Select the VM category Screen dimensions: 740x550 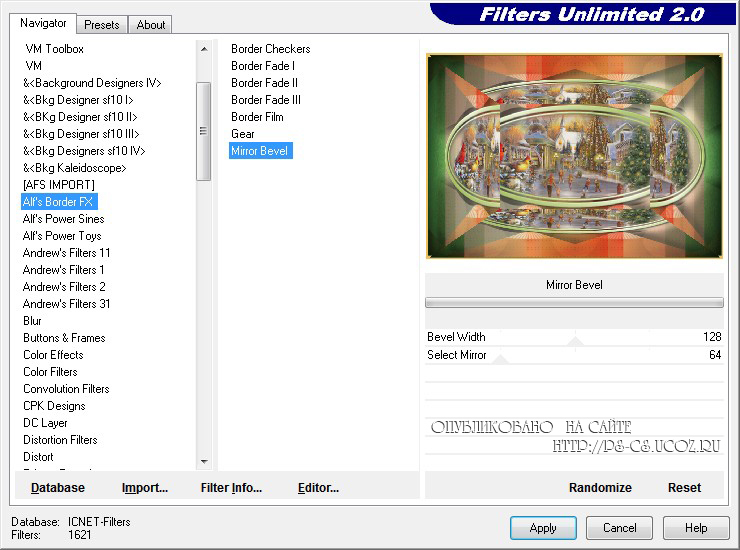[34, 66]
